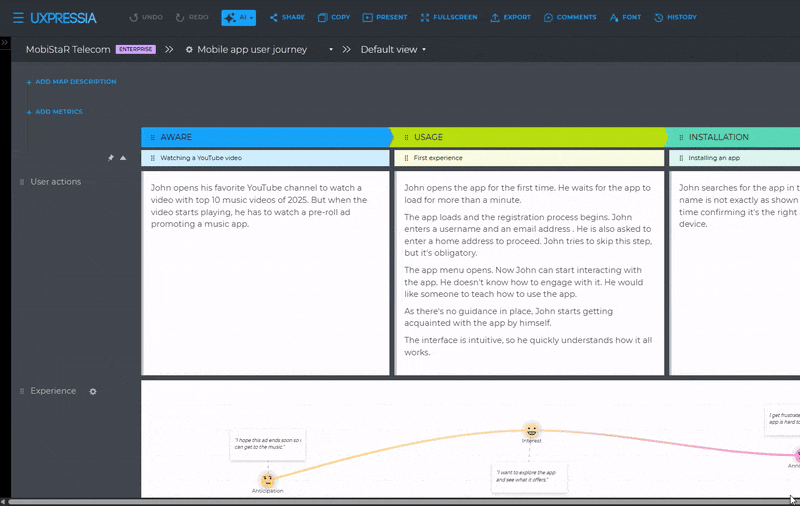Screen dimensions: 800x506
Task: Click 'Installing an app' substage
Action: pyautogui.click(x=734, y=158)
